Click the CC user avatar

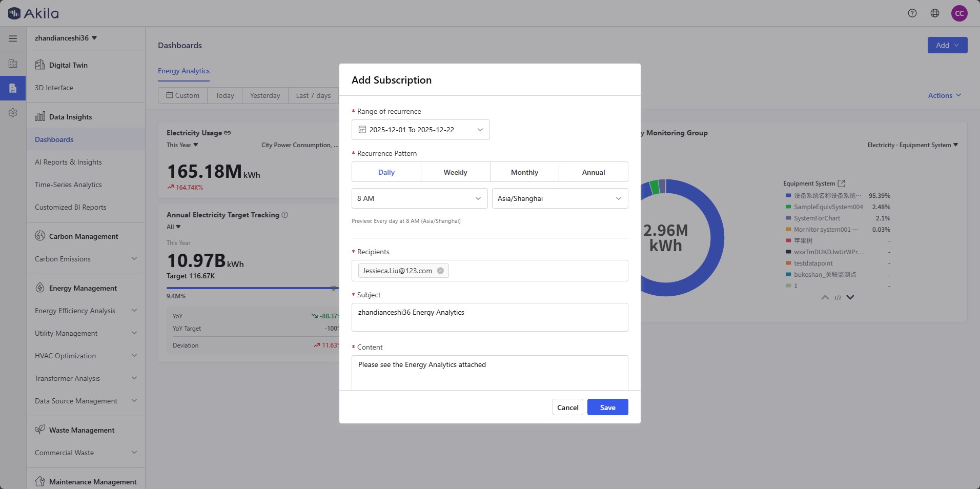[x=959, y=13]
